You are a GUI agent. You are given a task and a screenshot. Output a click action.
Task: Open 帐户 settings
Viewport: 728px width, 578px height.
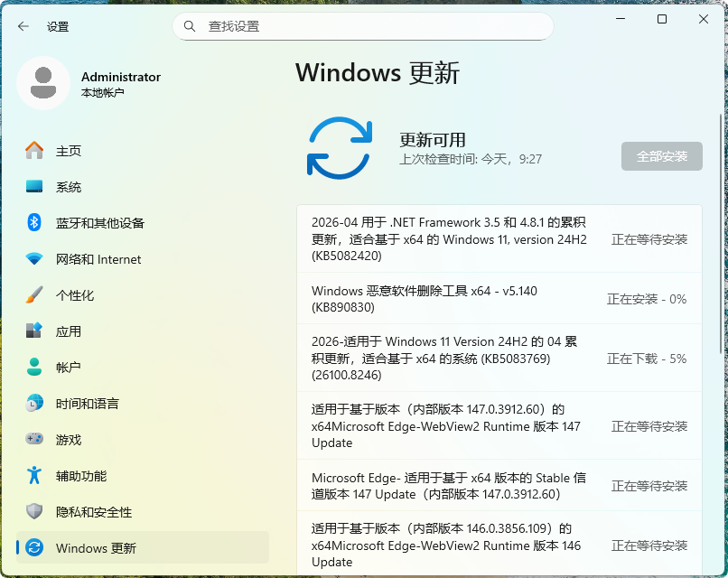pos(143,367)
